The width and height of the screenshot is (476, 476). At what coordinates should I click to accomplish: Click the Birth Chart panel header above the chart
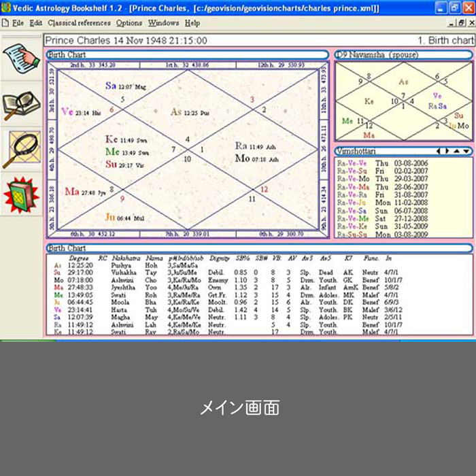coord(187,55)
